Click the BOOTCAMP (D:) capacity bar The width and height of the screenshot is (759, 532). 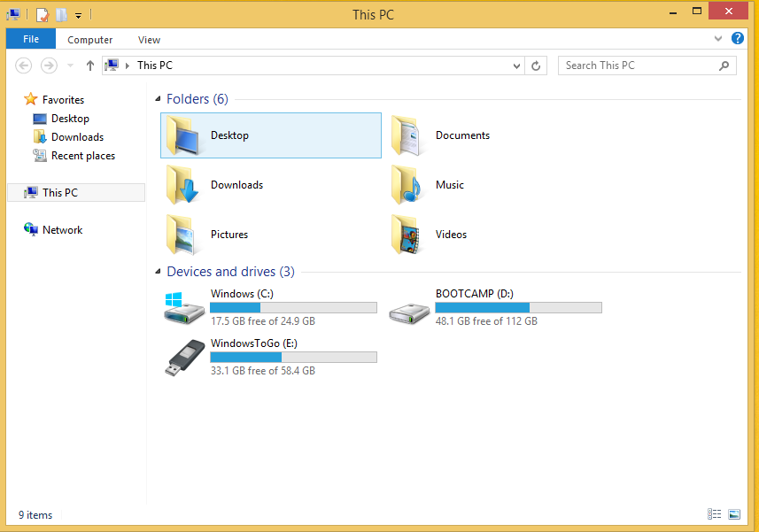coord(518,307)
